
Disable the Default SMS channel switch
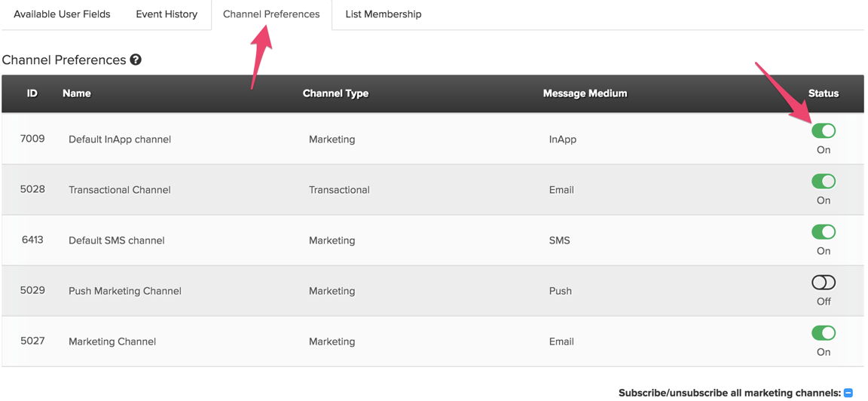point(824,232)
